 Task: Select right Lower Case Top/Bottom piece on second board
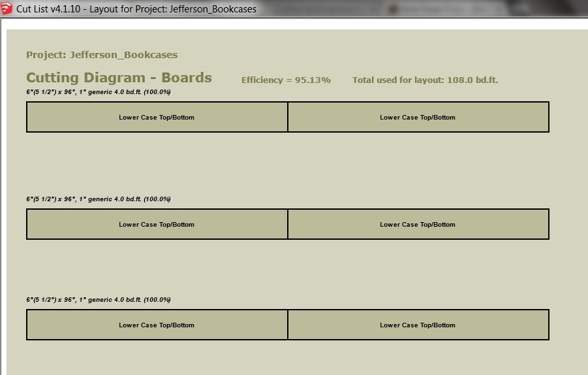[418, 225]
